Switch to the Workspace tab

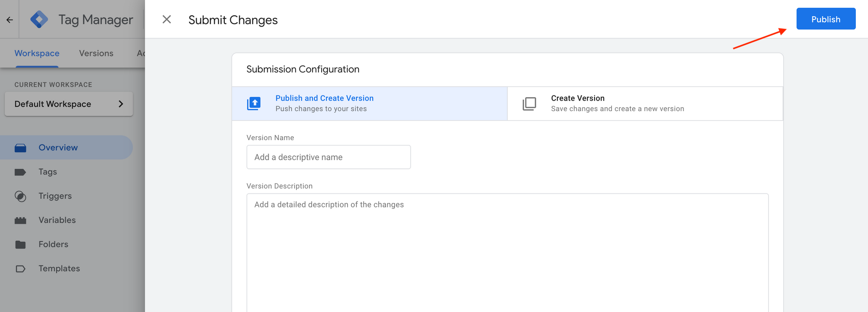pyautogui.click(x=37, y=53)
